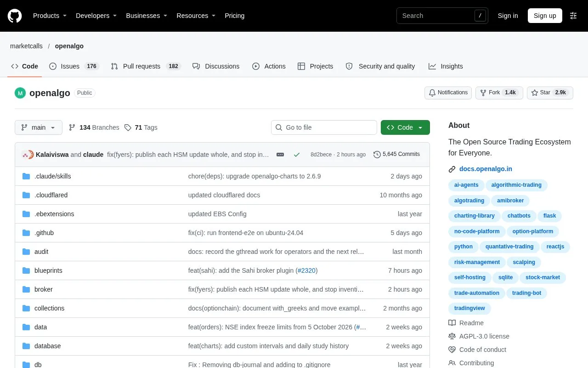The image size is (588, 368).
Task: Click the collections folder icon
Action: click(26, 308)
